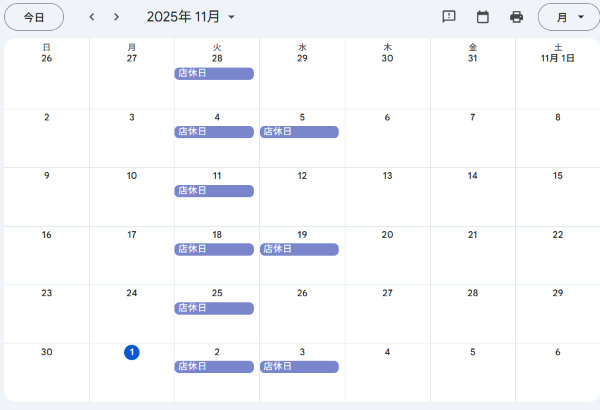Viewport: 600px width, 410px height.
Task: Click the 11月 1日 date label
Action: [557, 58]
